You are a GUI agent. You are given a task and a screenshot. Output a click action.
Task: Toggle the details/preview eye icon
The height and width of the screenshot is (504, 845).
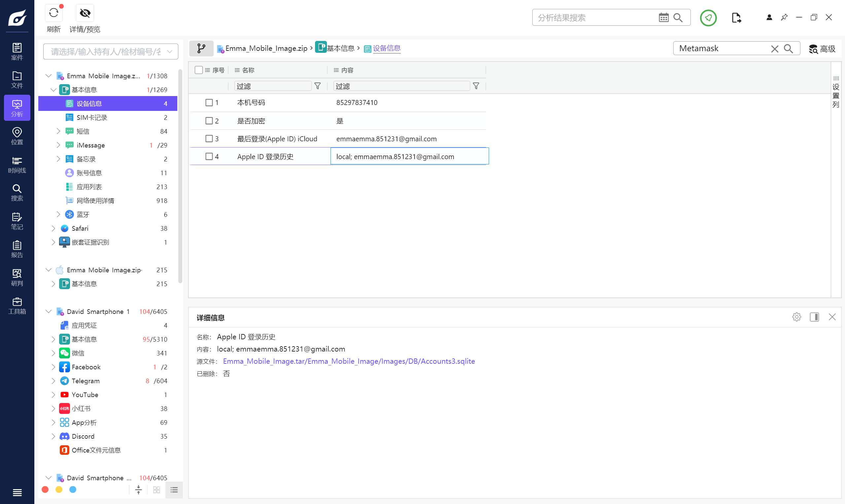85,13
